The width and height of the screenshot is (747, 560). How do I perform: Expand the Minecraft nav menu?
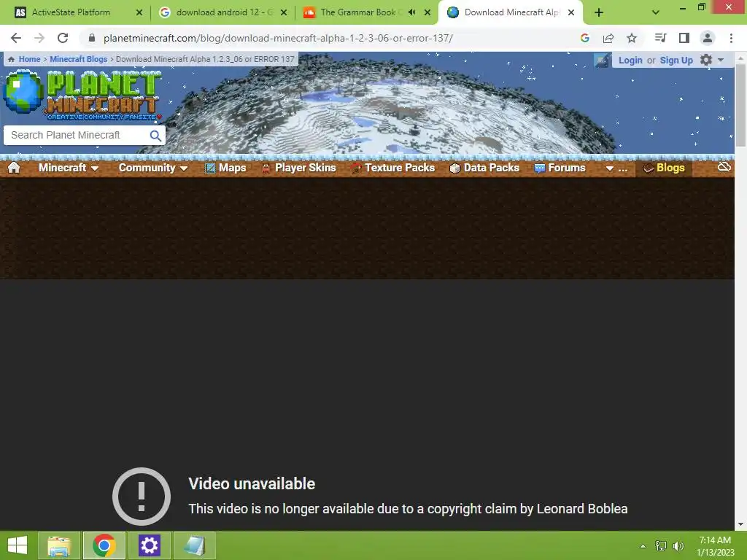click(69, 168)
